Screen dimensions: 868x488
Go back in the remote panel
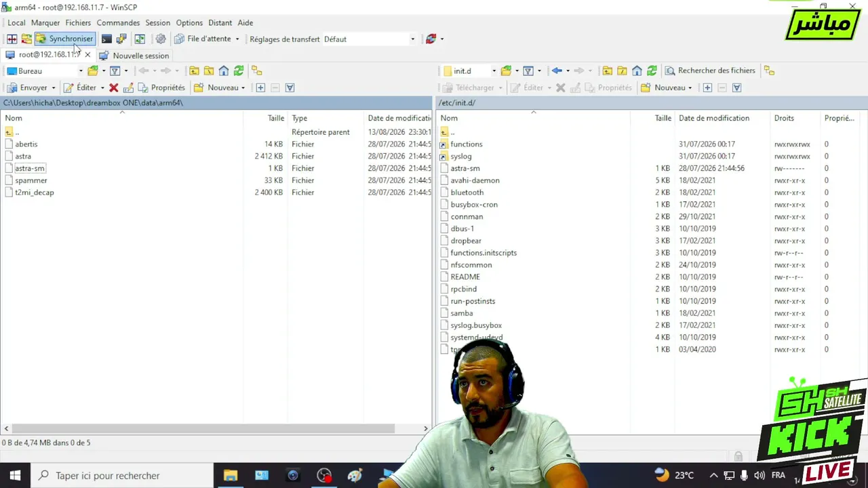pyautogui.click(x=557, y=70)
